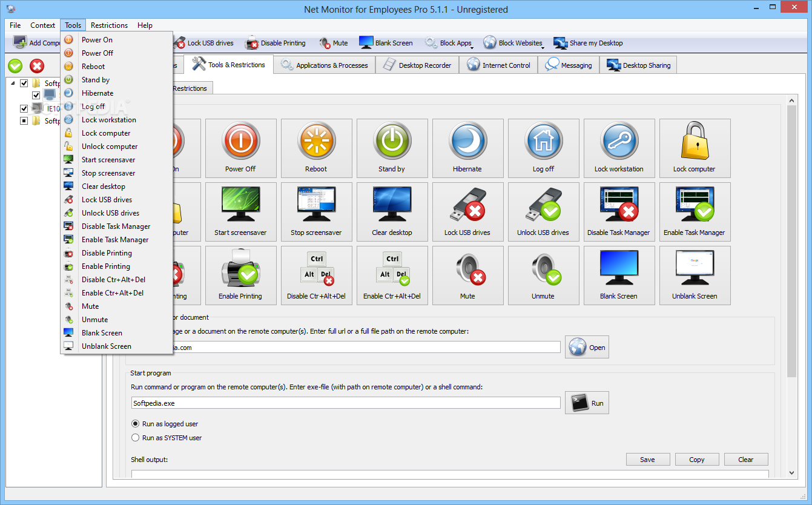This screenshot has height=505, width=812.
Task: Switch to Desktop Sharing tab
Action: 638,65
